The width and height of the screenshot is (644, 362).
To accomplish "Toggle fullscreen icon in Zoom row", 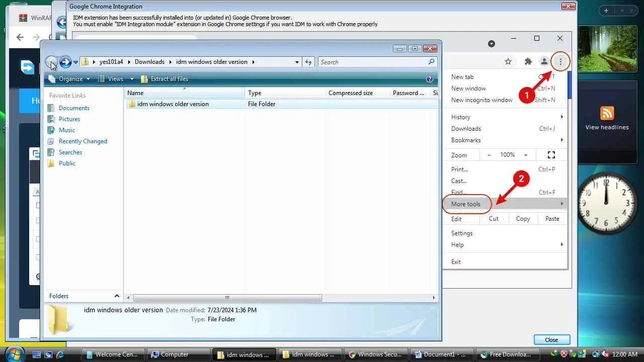I will [551, 155].
